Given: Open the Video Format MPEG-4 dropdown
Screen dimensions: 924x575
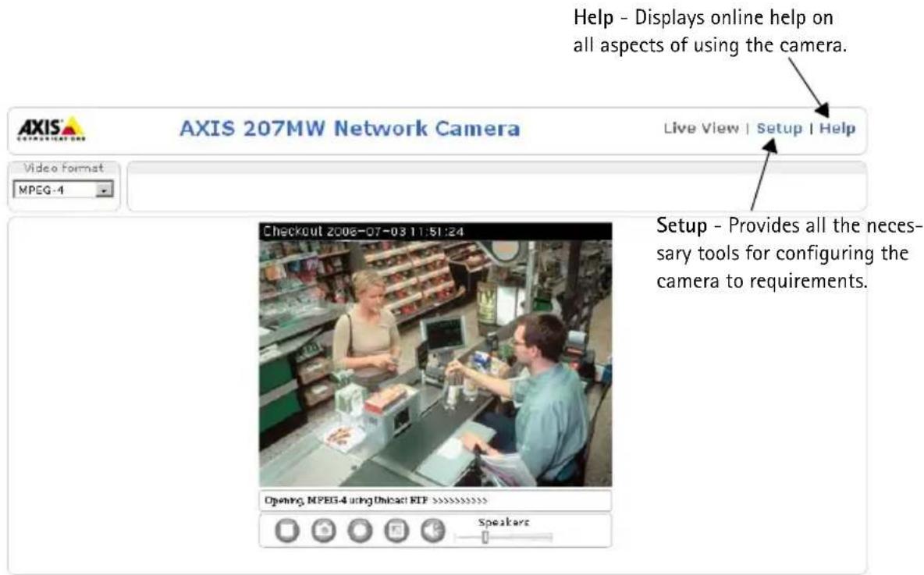Looking at the screenshot, I should [63, 190].
